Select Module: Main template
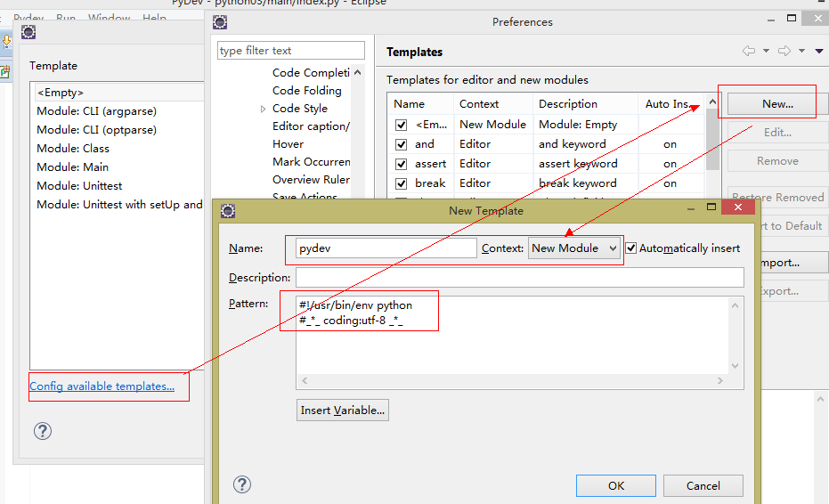 [72, 167]
